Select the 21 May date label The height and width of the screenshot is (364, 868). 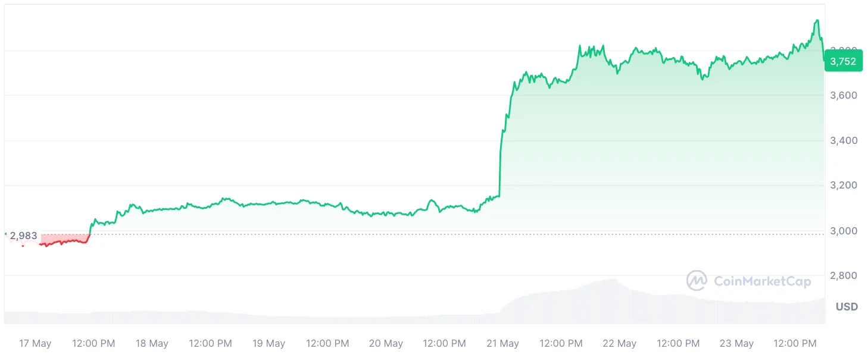click(502, 344)
